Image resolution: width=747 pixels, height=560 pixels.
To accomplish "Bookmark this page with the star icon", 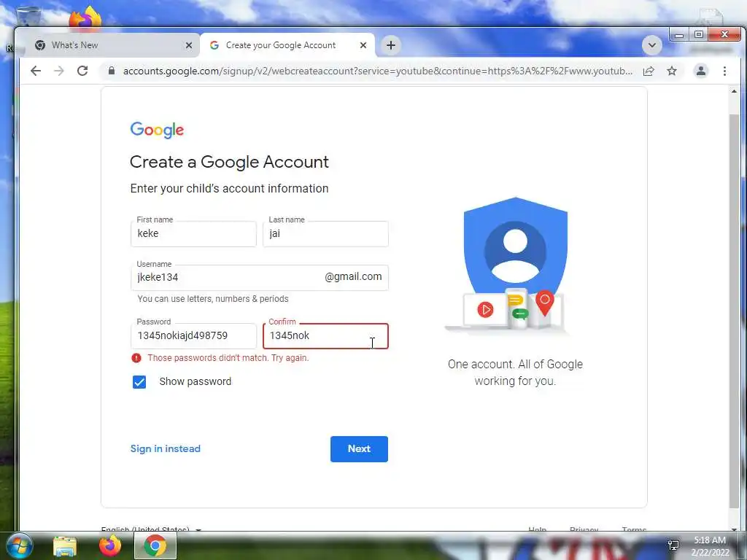I will (672, 71).
